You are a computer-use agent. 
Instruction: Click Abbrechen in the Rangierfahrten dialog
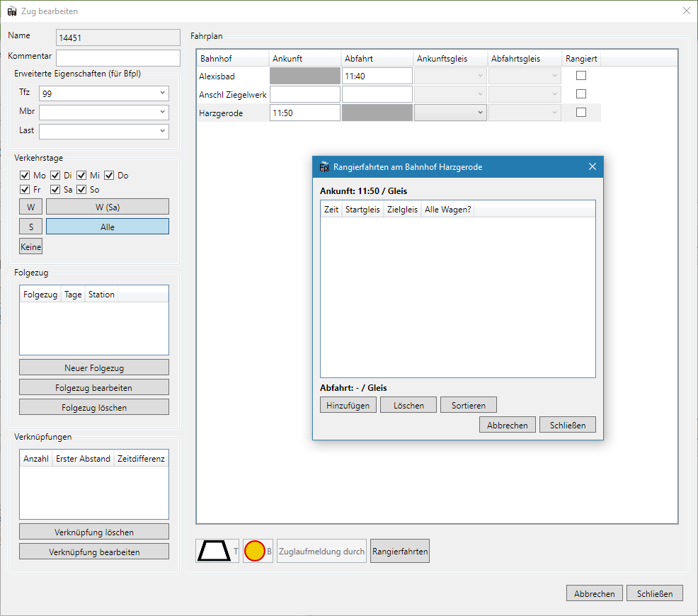click(508, 425)
